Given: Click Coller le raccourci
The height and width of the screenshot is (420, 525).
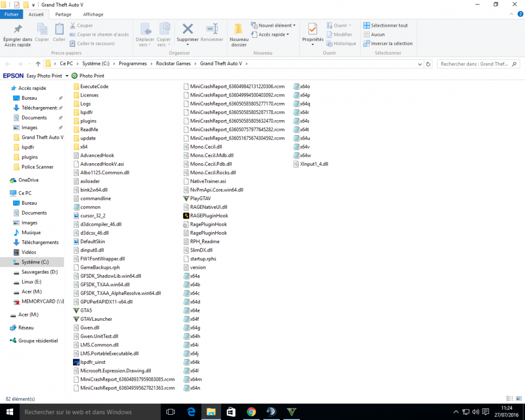Looking at the screenshot, I should coord(92,44).
